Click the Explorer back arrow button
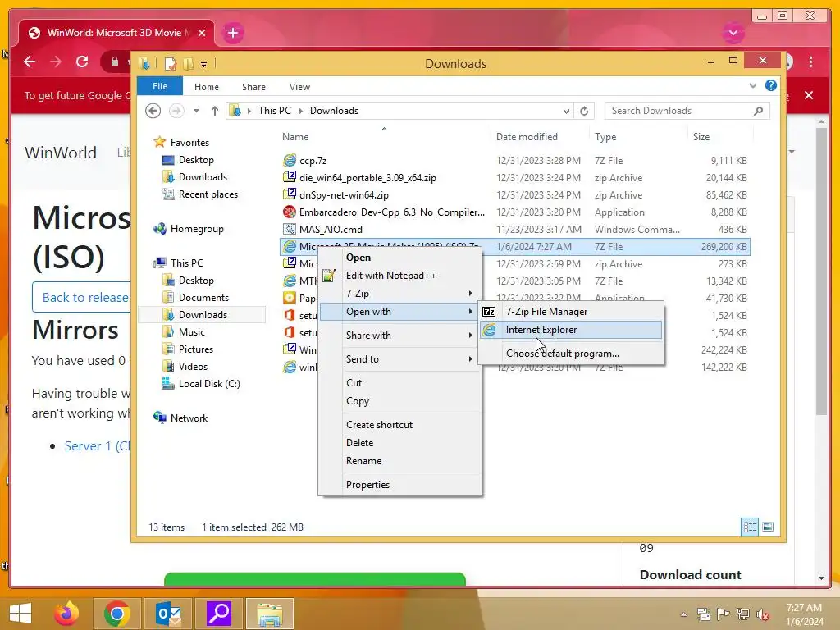Screen dimensions: 840x630 (x=153, y=111)
